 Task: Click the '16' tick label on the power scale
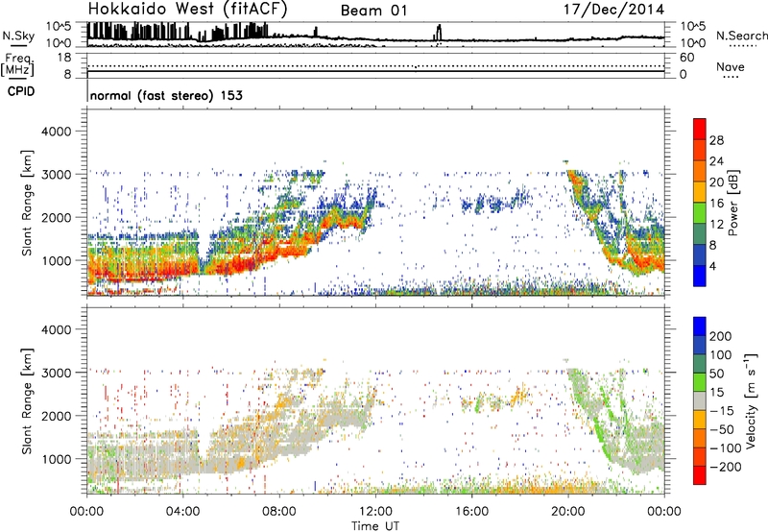(716, 204)
